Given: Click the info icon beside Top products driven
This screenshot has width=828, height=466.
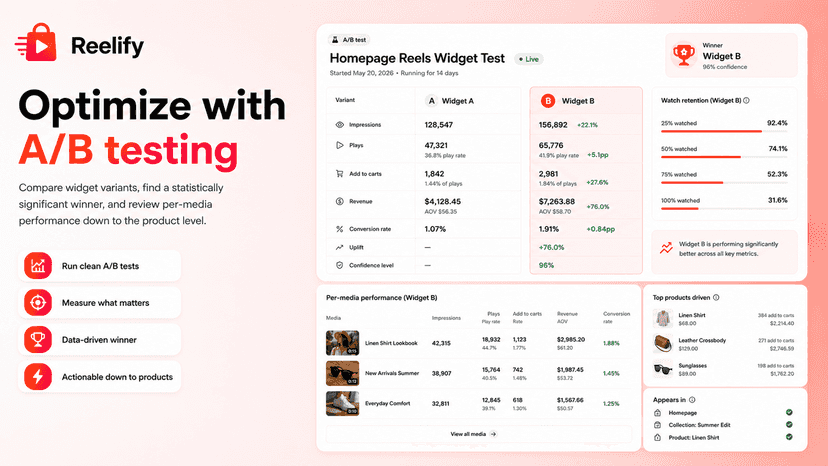Looking at the screenshot, I should (716, 297).
